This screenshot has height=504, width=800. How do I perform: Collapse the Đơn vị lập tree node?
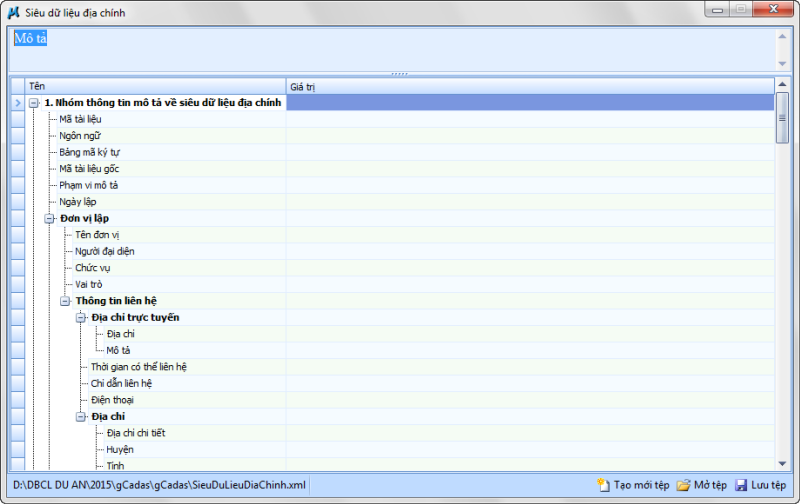coord(50,218)
